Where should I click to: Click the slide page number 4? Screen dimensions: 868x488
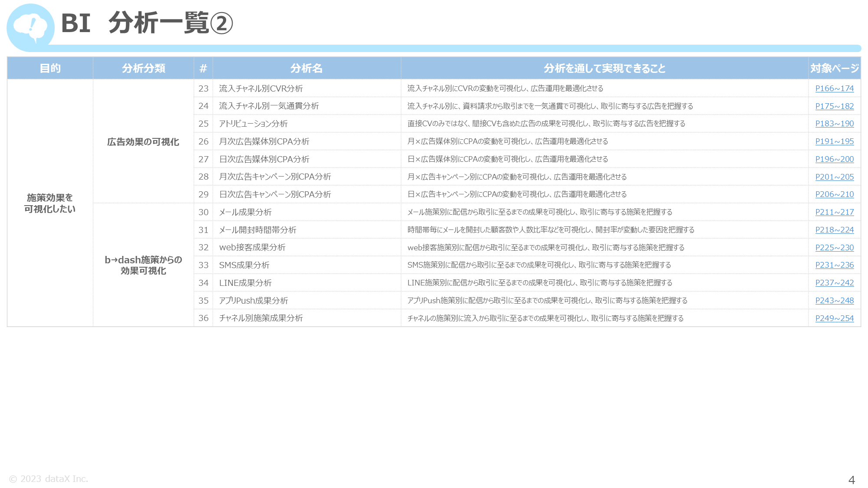[x=852, y=480]
